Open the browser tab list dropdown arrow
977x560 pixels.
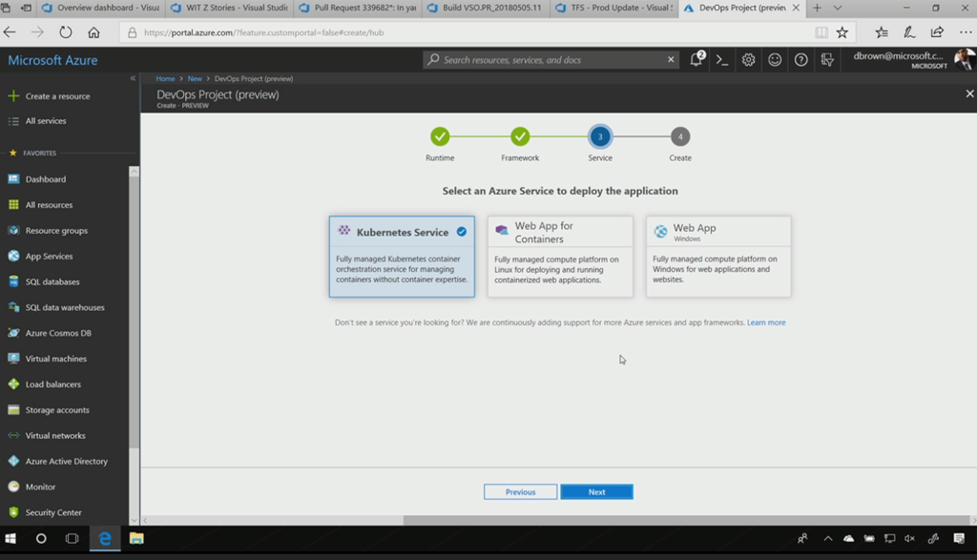pyautogui.click(x=838, y=8)
